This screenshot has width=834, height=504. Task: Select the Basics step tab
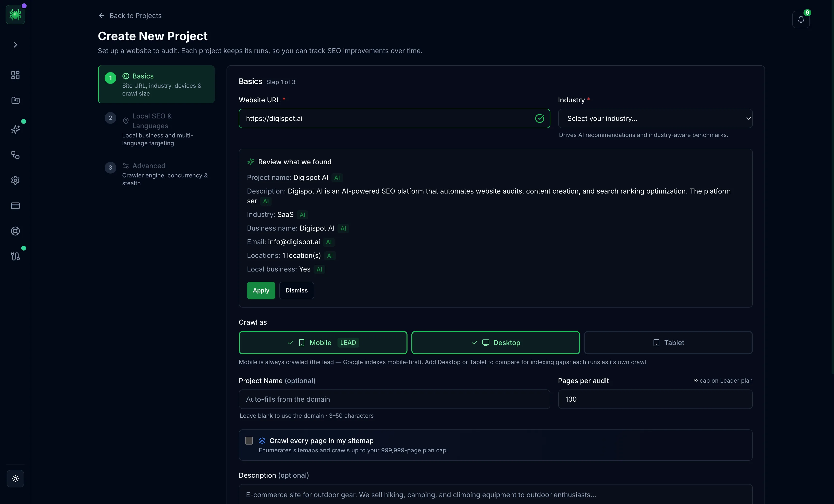(156, 84)
